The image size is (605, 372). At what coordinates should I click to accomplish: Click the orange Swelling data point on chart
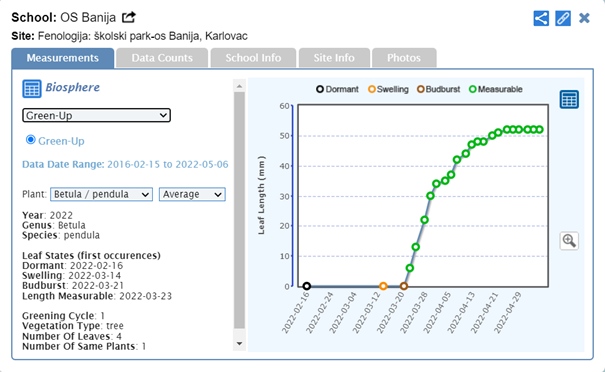383,286
